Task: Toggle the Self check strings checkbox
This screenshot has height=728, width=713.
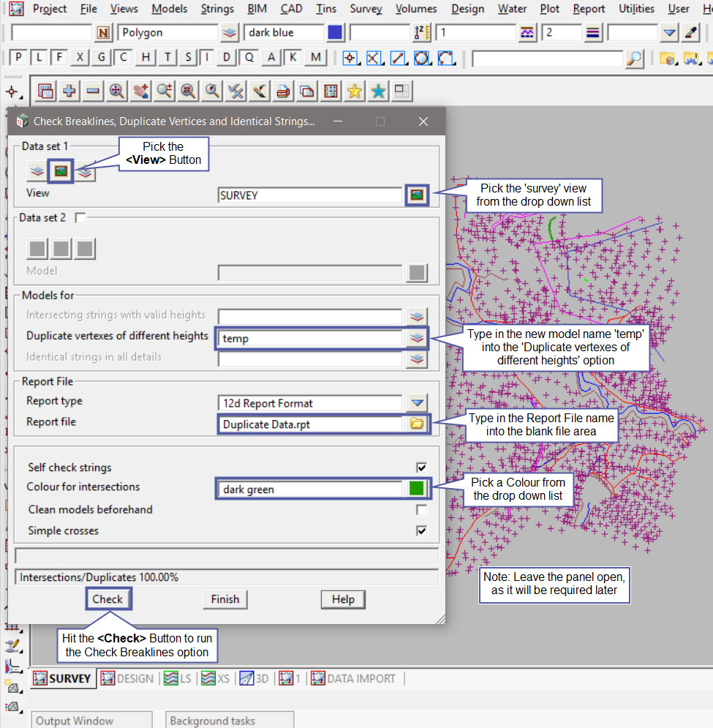Action: tap(421, 467)
